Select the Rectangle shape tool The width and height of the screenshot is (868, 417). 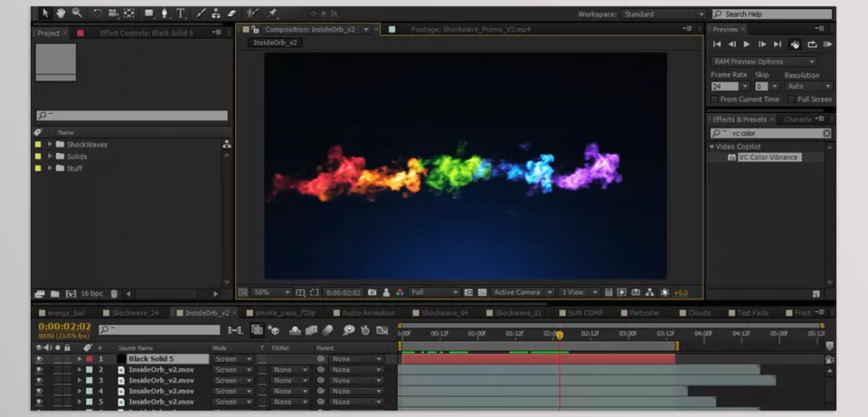pos(149,13)
